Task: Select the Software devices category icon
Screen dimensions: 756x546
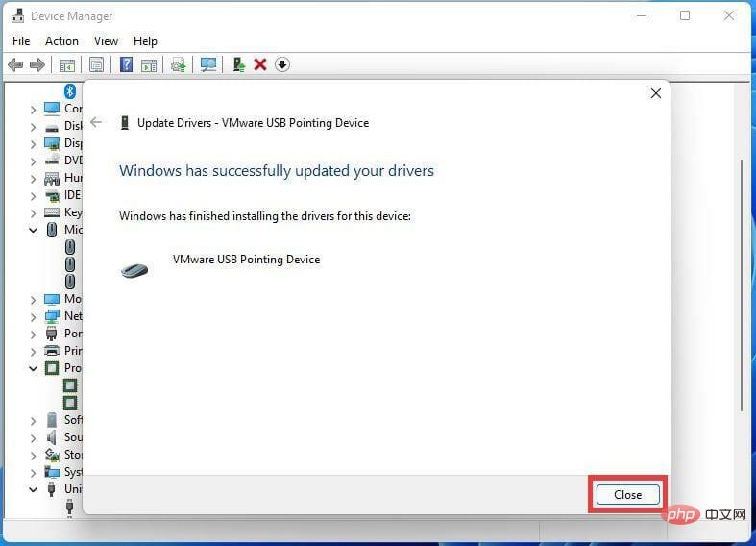Action: tap(52, 420)
